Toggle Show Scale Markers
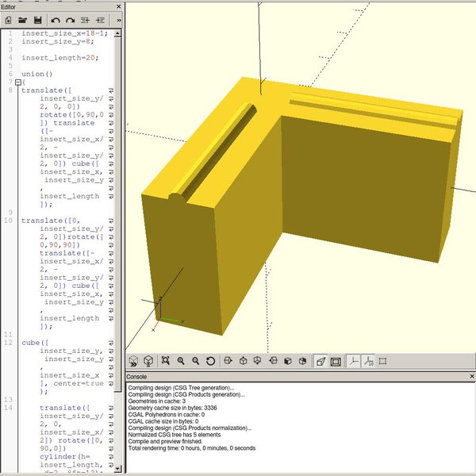 tap(368, 361)
